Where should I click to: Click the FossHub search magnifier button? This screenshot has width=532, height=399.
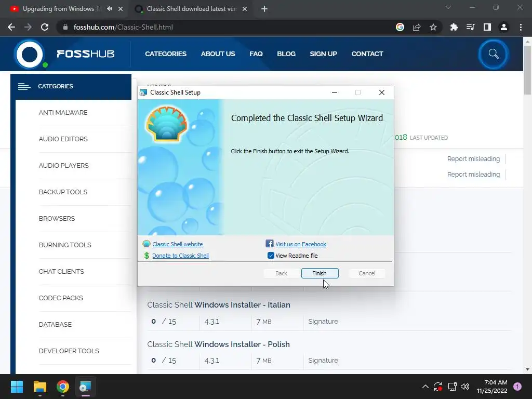(x=494, y=54)
